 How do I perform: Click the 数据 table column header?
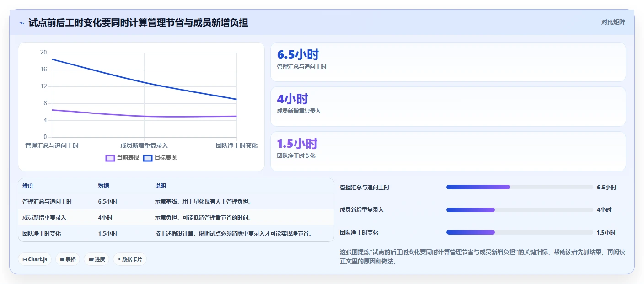coord(103,186)
